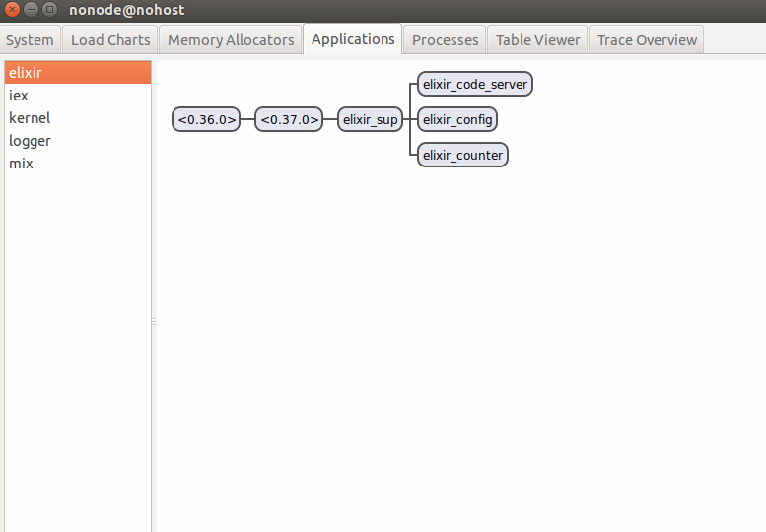Viewport: 766px width, 532px height.
Task: Maximize the observer window
Action: point(49,9)
